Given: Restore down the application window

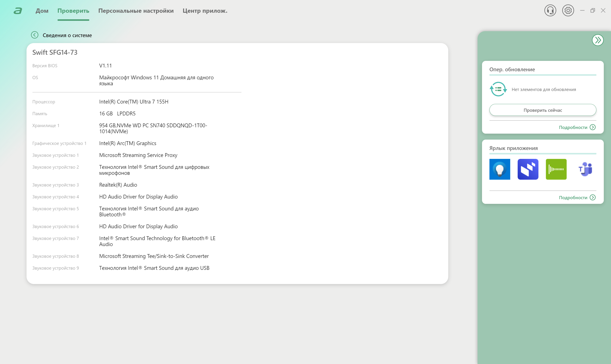Looking at the screenshot, I should point(593,11).
